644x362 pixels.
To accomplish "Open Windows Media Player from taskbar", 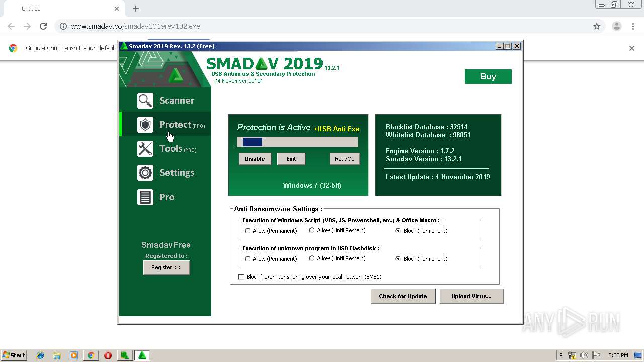I will pos(74,355).
